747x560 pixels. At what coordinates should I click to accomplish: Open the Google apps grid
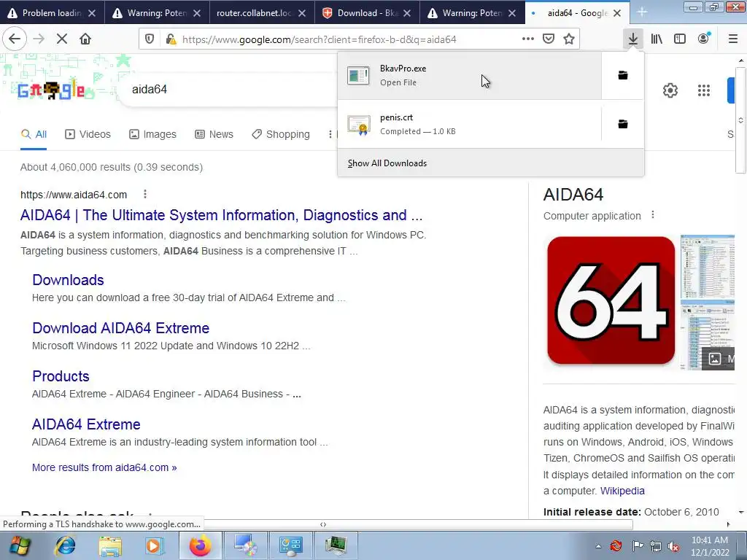[704, 90]
